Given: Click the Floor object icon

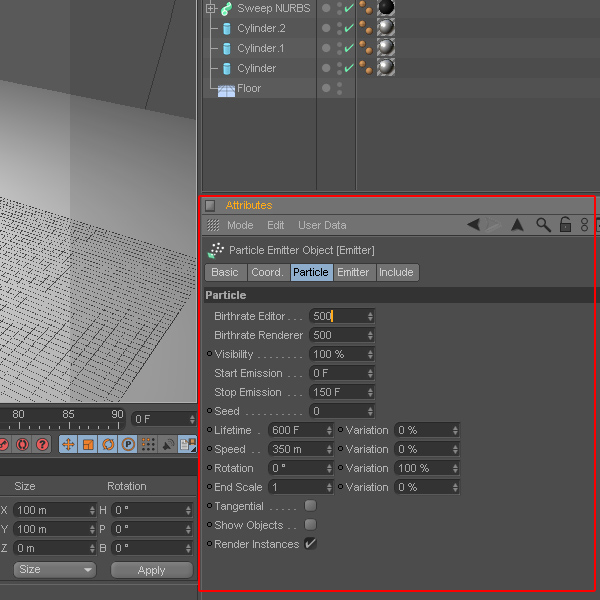Looking at the screenshot, I should 226,91.
